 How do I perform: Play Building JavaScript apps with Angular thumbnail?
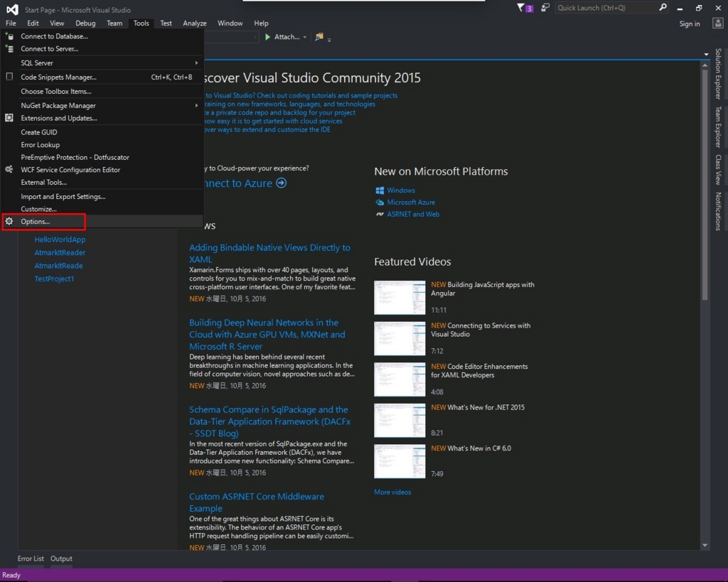400,298
